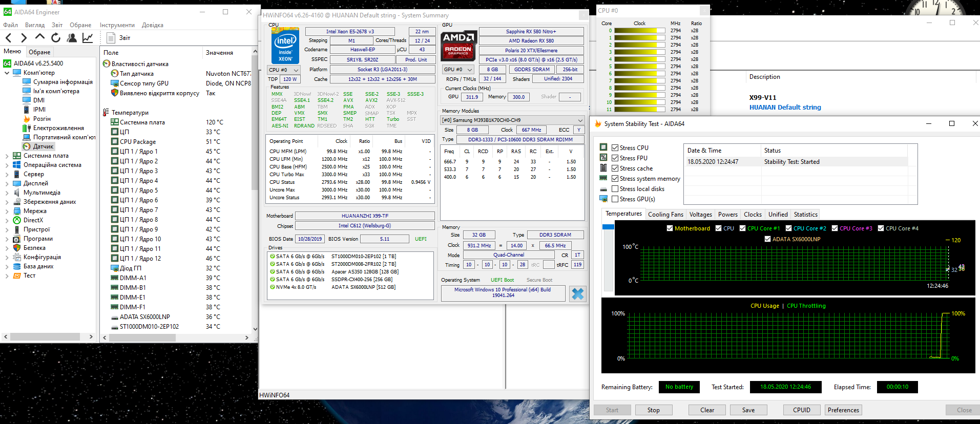This screenshot has width=980, height=424.
Task: Open the Samsung memory module dropdown
Action: point(512,120)
